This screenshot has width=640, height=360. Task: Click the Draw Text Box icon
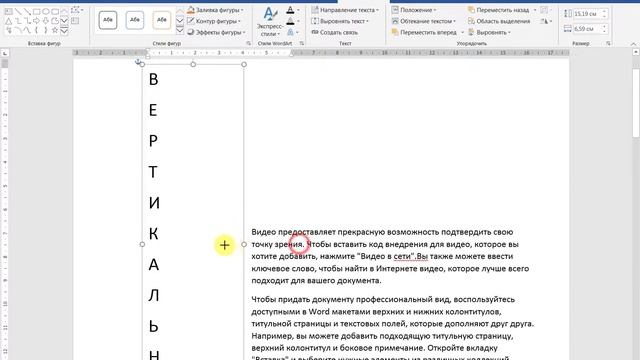point(75,21)
